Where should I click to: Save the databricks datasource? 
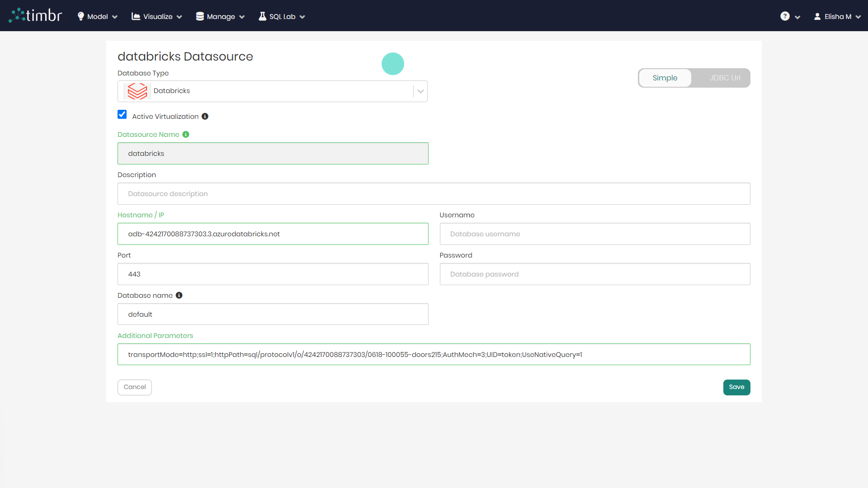coord(736,387)
